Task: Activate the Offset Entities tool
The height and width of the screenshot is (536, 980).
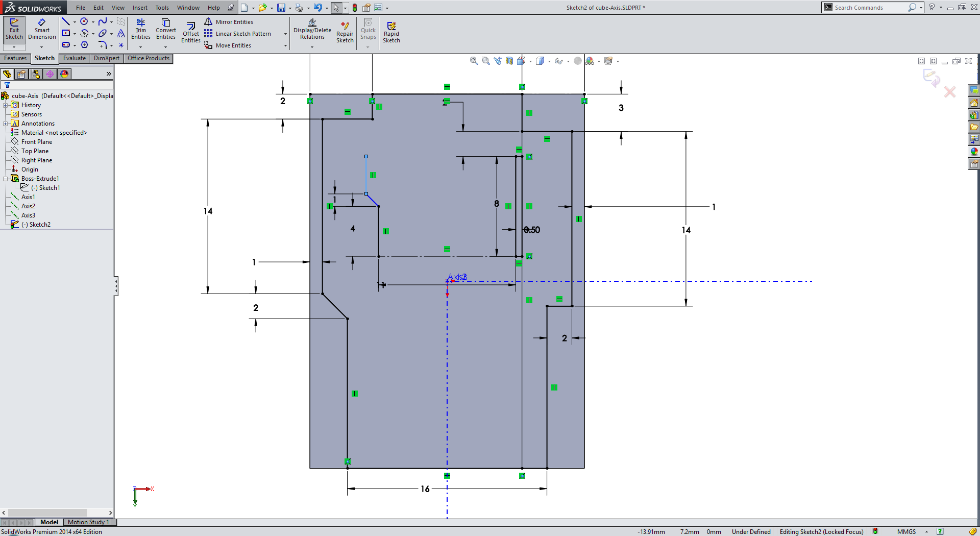Action: click(191, 33)
